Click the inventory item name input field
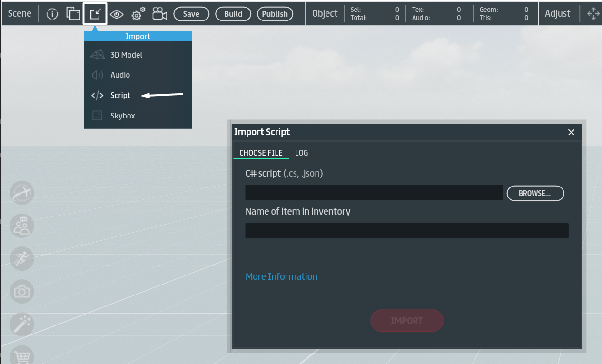The image size is (602, 364). tap(406, 230)
